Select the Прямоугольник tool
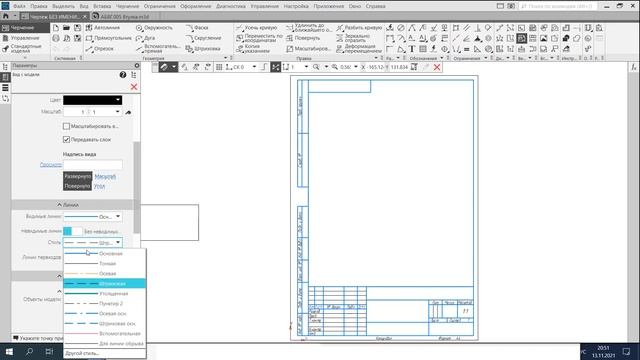 coord(109,38)
